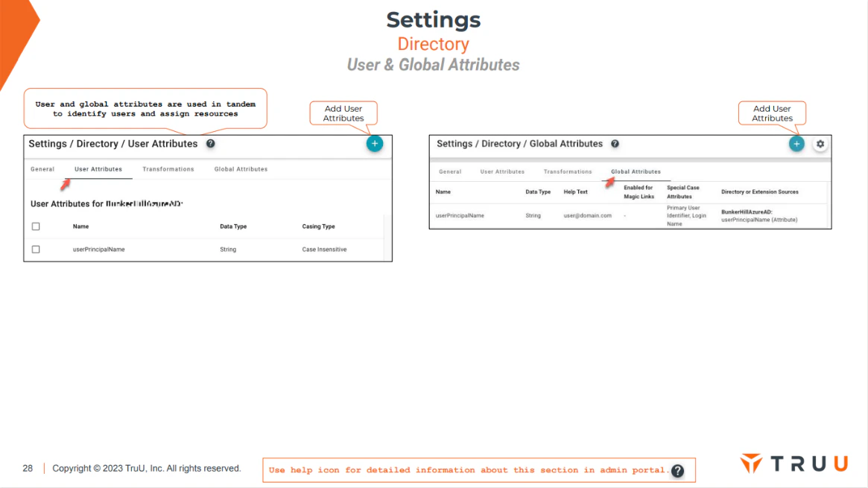Open the gear settings icon in Global Attributes
This screenshot has height=488, width=868.
pyautogui.click(x=820, y=144)
